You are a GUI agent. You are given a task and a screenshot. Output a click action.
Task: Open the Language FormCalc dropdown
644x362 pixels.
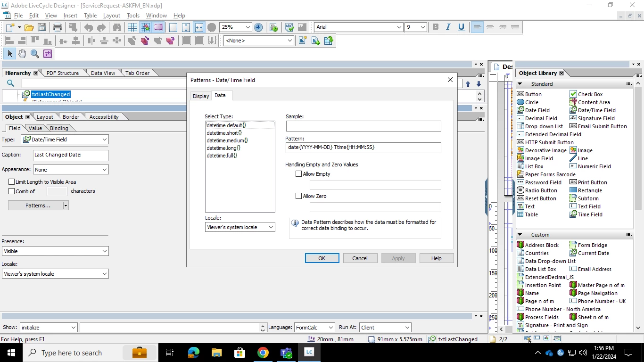point(330,328)
